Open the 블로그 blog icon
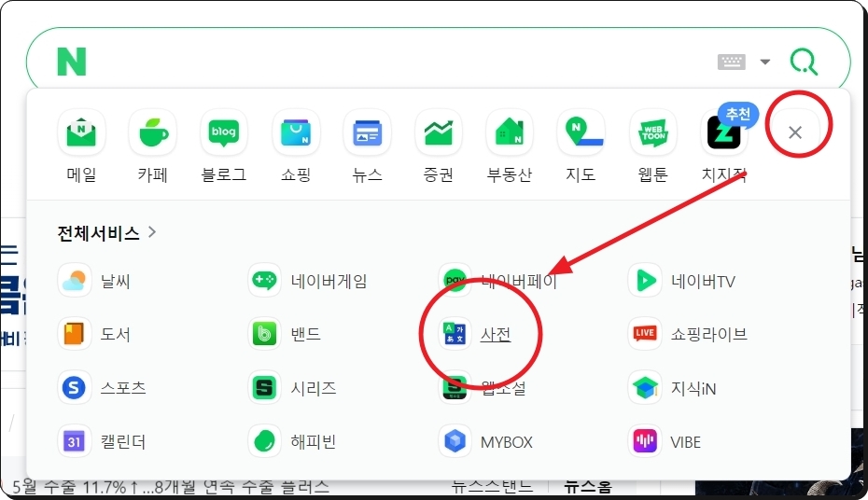This screenshot has width=868, height=500. coord(224,132)
